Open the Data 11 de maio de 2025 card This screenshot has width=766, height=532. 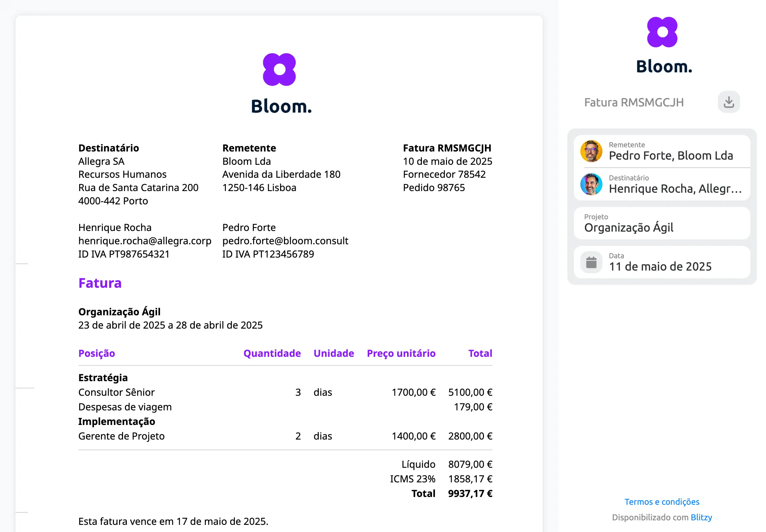661,262
